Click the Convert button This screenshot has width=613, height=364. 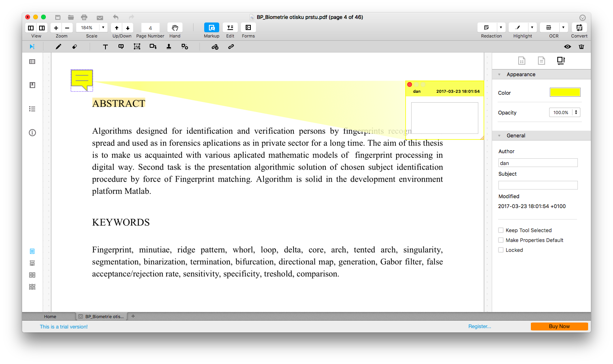(579, 28)
